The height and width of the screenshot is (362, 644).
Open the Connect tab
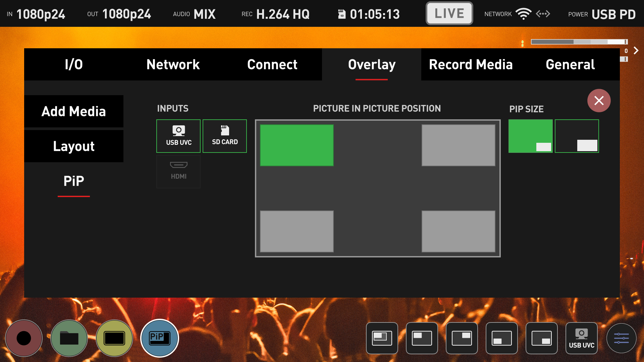(x=272, y=64)
